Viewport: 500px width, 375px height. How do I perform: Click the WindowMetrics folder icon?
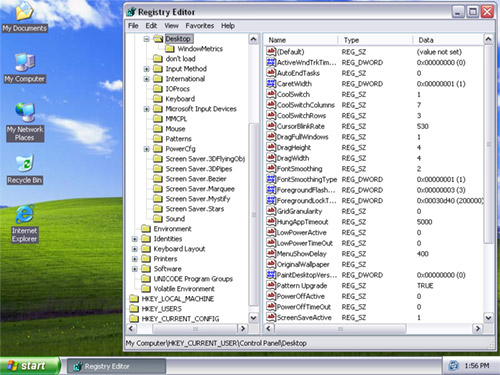point(170,49)
